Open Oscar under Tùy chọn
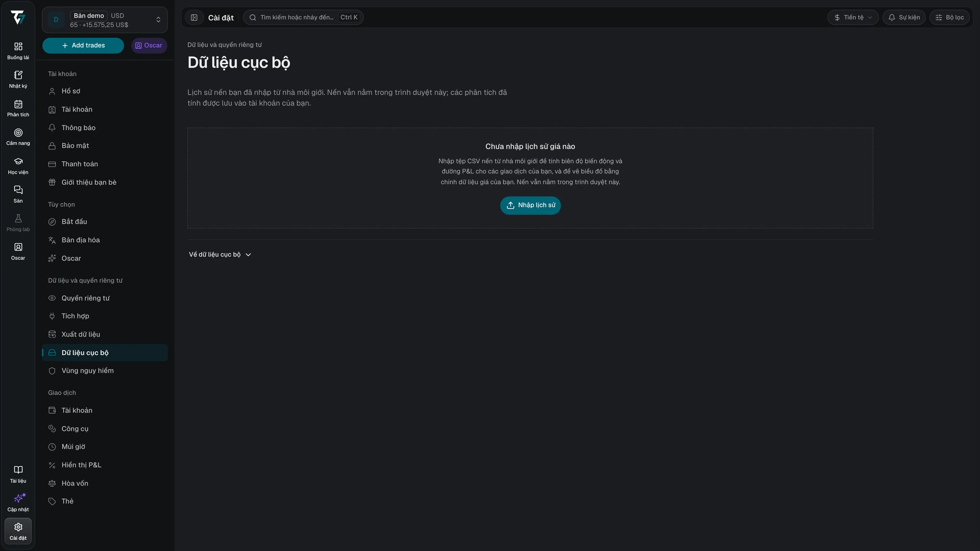The image size is (980, 551). tap(105, 259)
